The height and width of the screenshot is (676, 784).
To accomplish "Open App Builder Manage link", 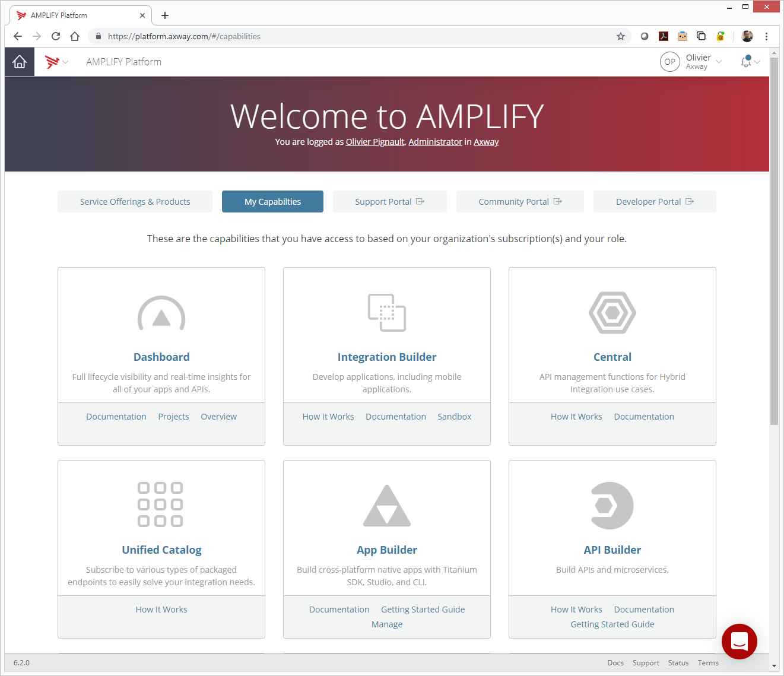I will pyautogui.click(x=387, y=624).
